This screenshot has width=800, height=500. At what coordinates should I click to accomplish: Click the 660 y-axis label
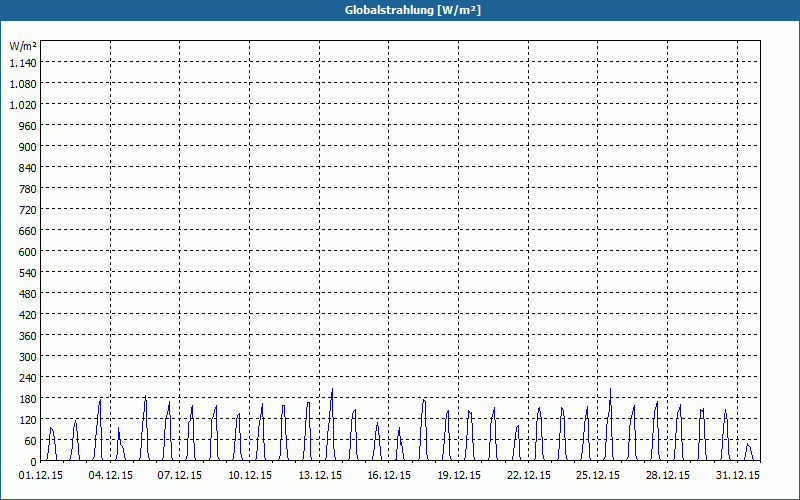point(28,231)
